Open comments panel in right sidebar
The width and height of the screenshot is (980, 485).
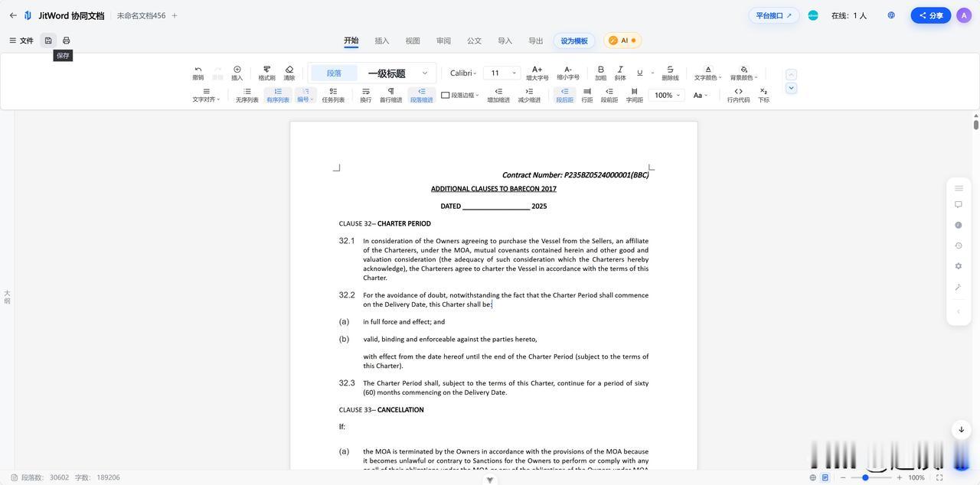[959, 205]
